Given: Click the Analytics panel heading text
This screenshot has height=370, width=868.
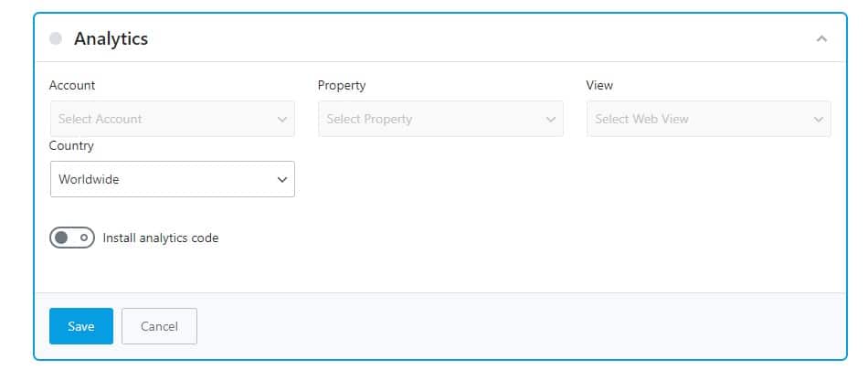Looking at the screenshot, I should click(111, 38).
